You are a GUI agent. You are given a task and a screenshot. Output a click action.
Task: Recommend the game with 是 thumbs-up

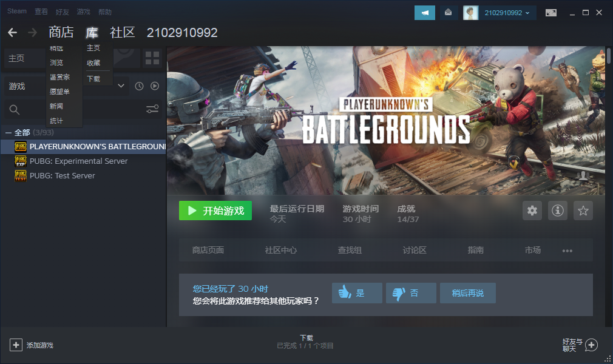click(357, 293)
